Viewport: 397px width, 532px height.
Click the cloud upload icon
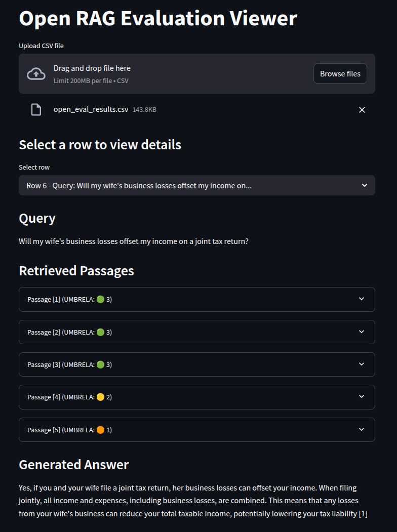click(x=36, y=73)
